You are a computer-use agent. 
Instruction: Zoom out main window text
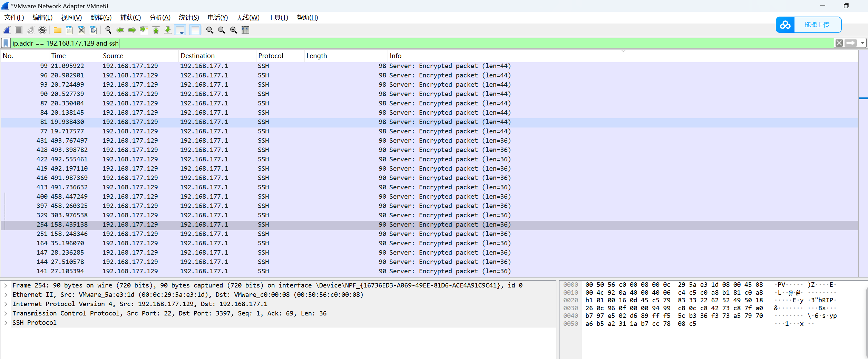point(222,30)
